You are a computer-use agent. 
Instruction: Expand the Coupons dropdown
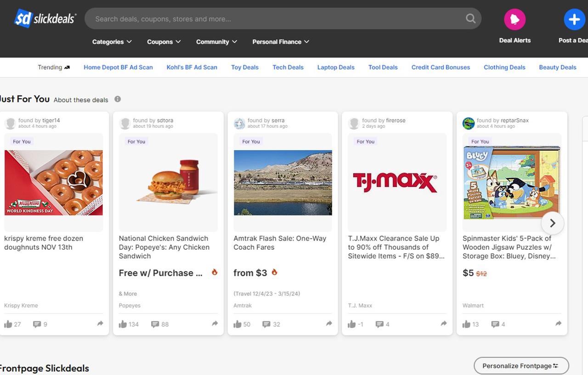[x=164, y=42]
